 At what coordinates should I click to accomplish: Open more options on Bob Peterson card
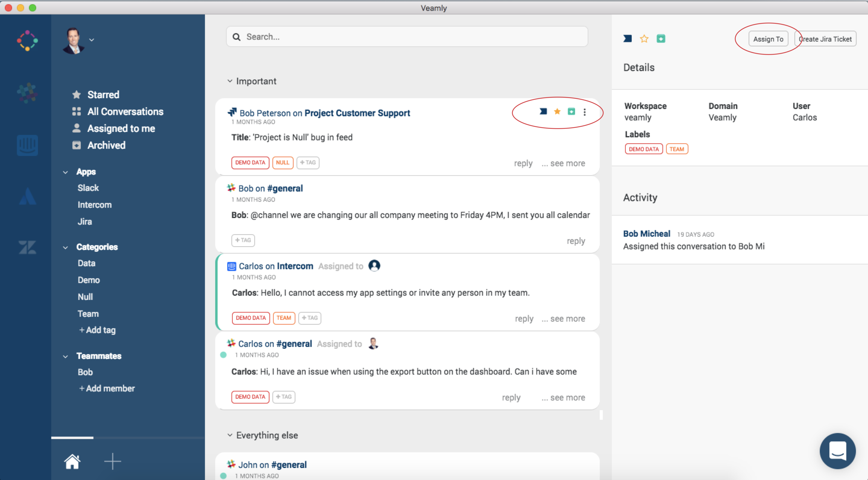585,112
